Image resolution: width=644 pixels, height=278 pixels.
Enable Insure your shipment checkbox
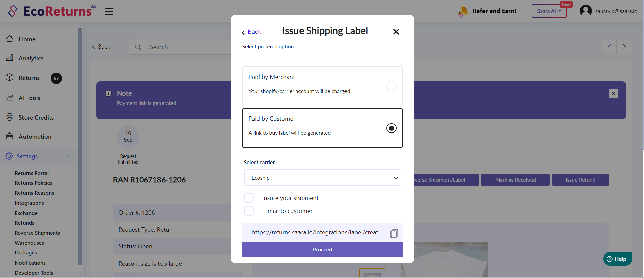249,198
